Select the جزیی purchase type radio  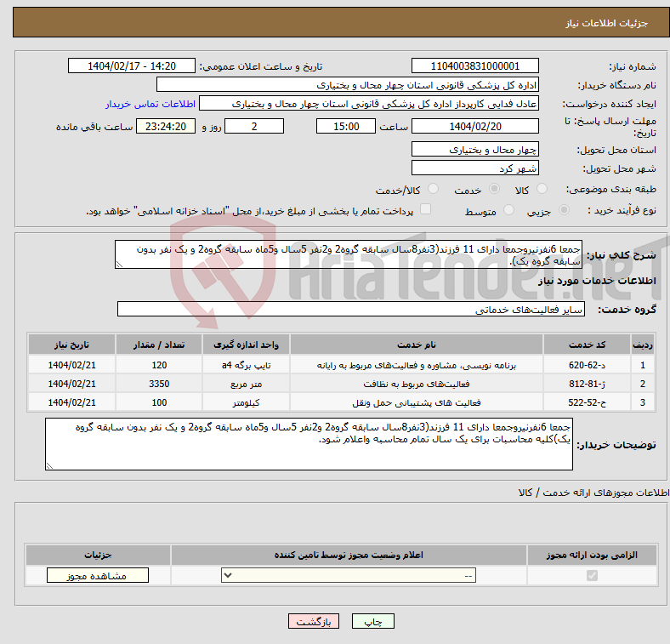coord(564,210)
